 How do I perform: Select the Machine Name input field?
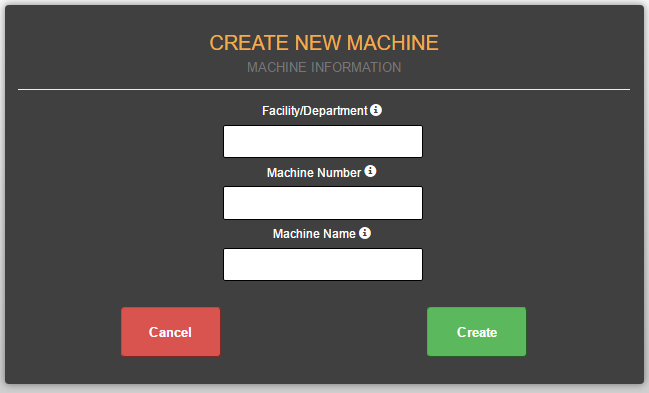click(x=323, y=264)
